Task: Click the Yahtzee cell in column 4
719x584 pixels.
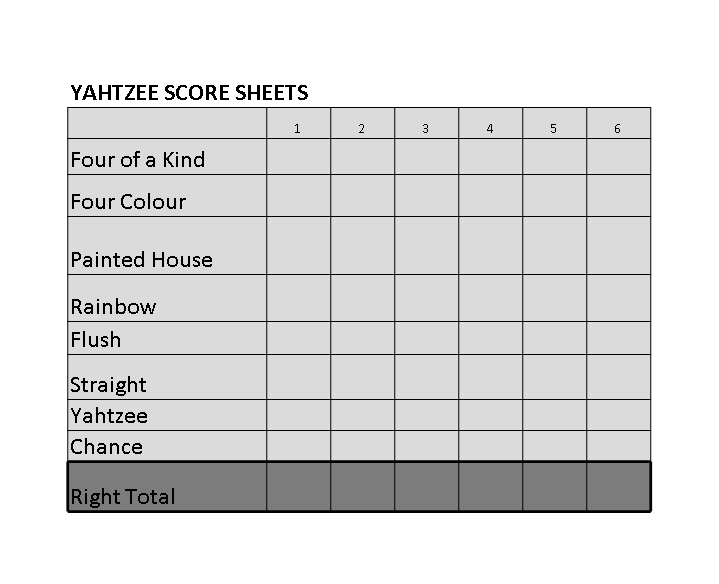Action: click(x=491, y=415)
